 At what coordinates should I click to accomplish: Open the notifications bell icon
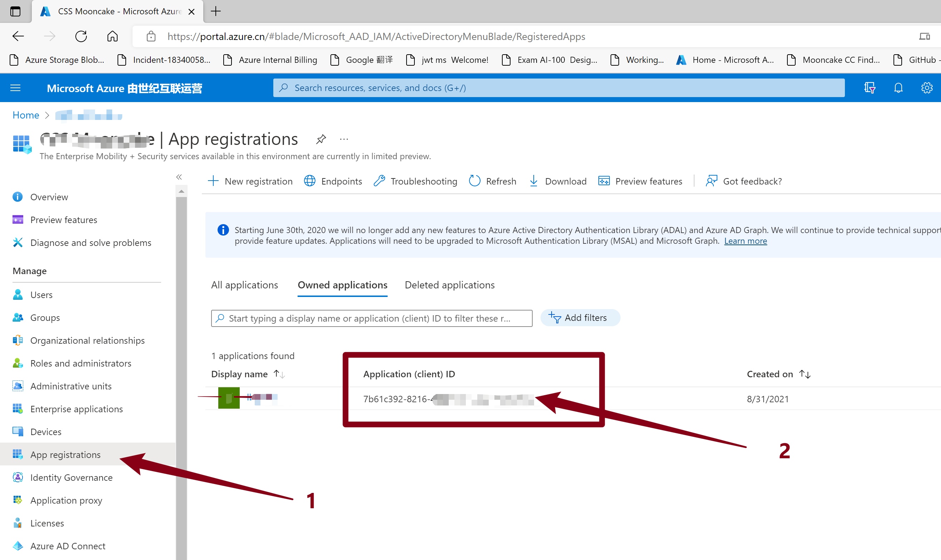(898, 88)
